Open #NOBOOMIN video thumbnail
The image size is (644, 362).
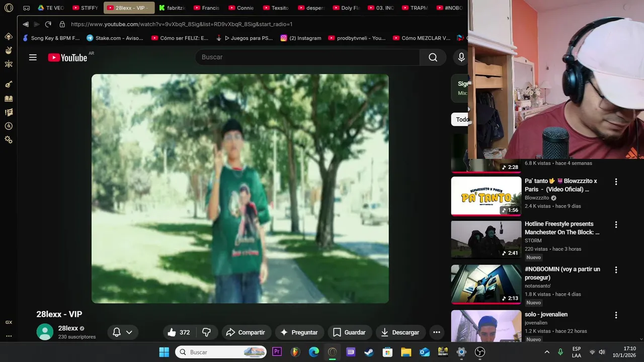pos(486,285)
